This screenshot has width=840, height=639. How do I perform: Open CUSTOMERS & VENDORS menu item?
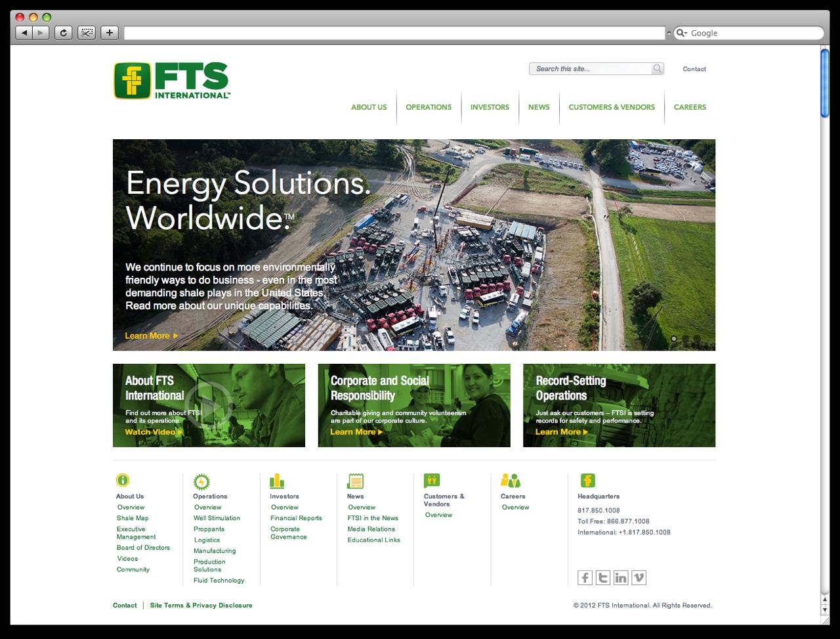[x=612, y=107]
